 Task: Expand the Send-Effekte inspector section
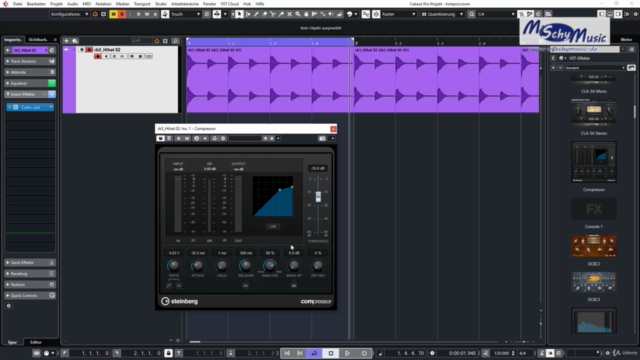pyautogui.click(x=30, y=262)
